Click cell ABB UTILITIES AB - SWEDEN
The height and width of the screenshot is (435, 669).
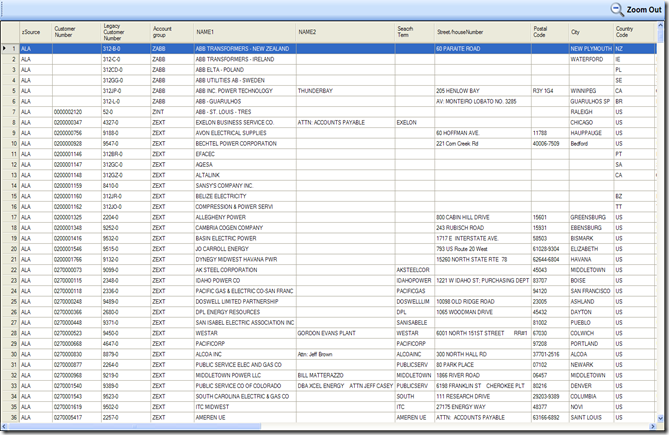click(245, 80)
